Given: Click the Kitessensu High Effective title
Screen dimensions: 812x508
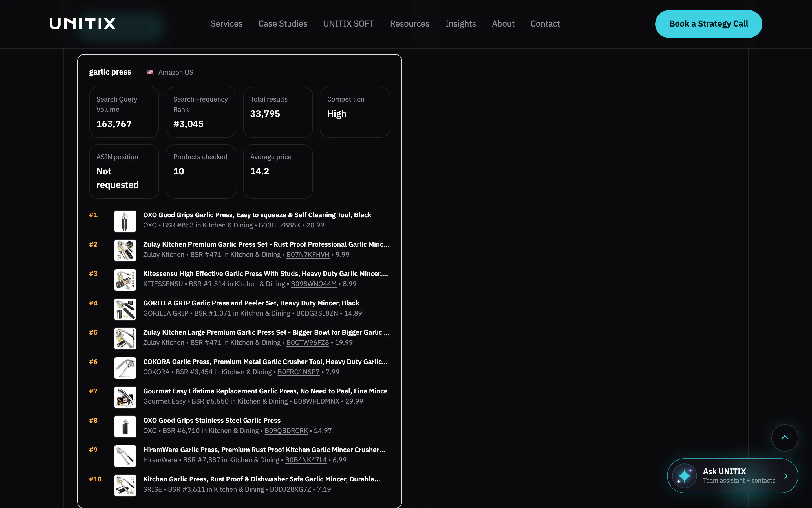Looking at the screenshot, I should pos(265,274).
